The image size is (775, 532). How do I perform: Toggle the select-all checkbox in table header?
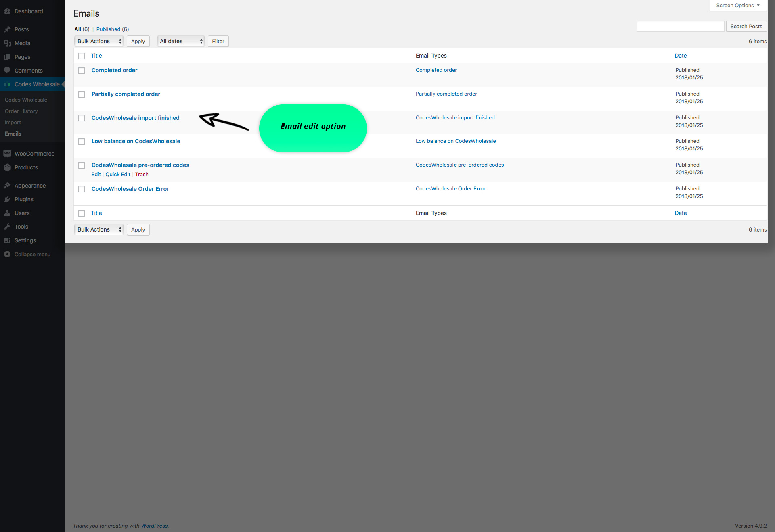coord(82,56)
